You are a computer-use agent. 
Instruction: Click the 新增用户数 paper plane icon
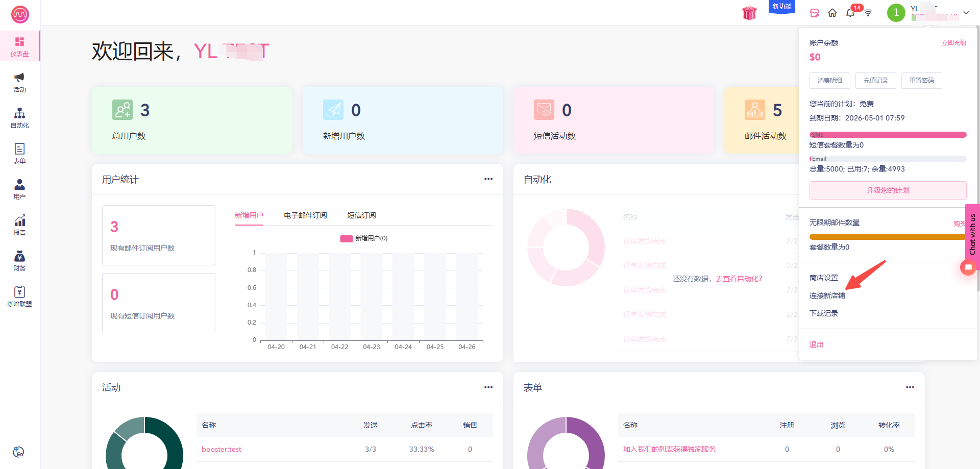(333, 110)
